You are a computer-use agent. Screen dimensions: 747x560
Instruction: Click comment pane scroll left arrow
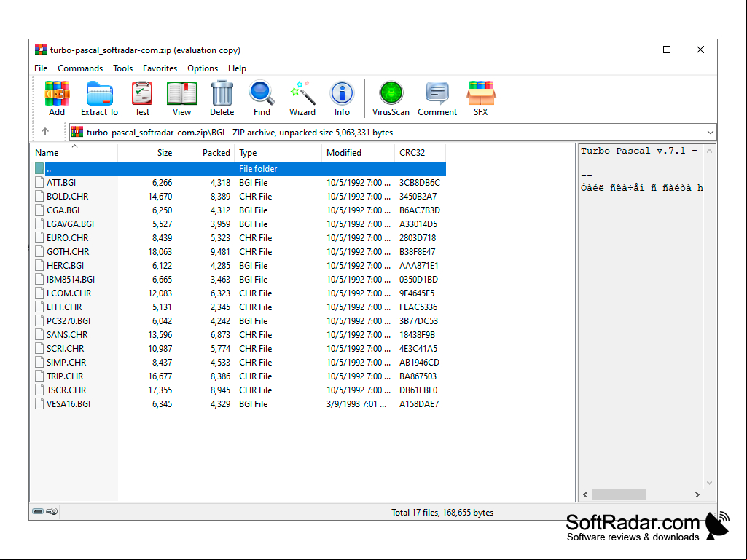[x=585, y=494]
